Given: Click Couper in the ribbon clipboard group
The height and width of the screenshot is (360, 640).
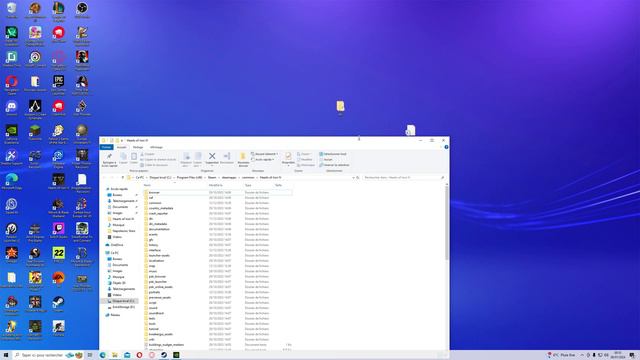Looking at the screenshot, I should pyautogui.click(x=148, y=154).
